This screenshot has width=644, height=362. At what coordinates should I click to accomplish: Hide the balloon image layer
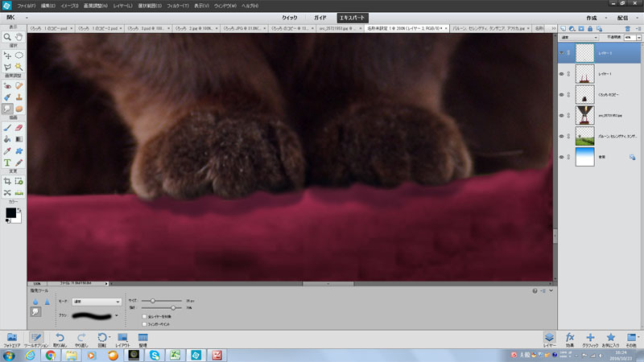[x=561, y=115]
